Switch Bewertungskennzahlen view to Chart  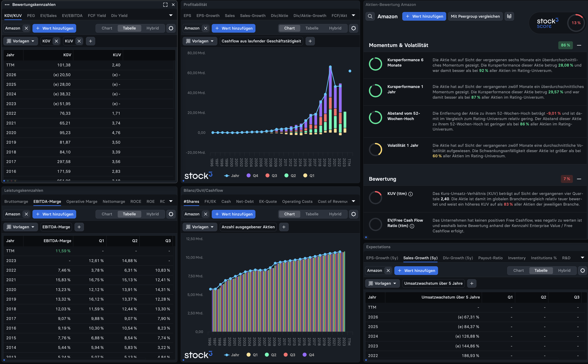(107, 28)
